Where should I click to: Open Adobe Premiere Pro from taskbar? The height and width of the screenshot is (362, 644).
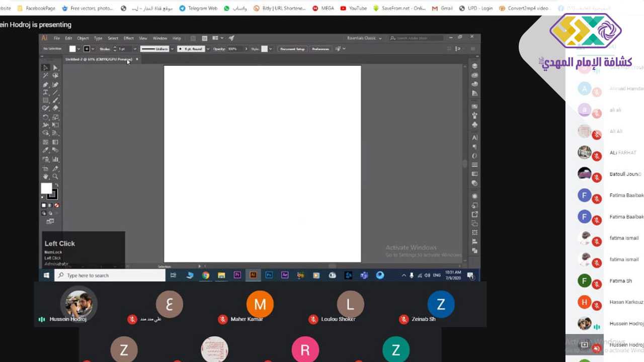pos(237,275)
